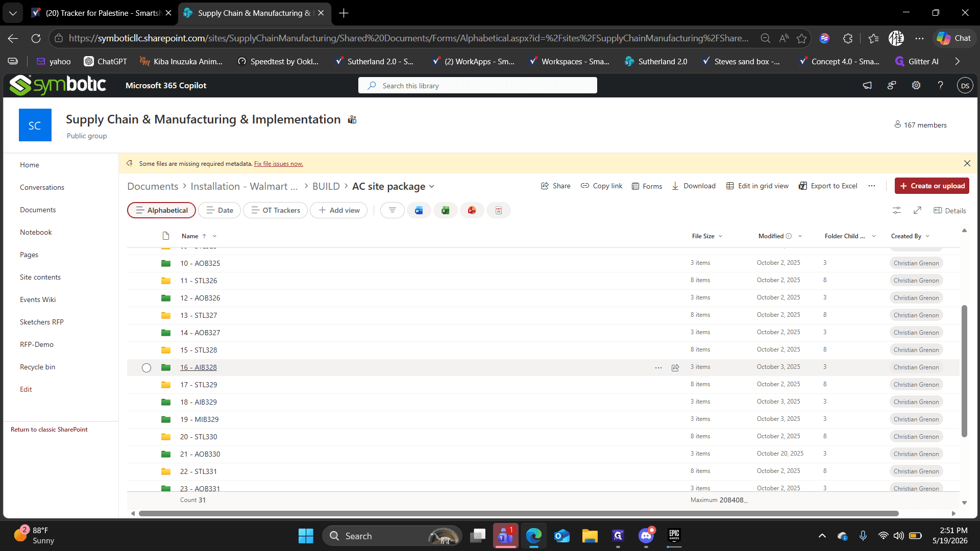Share the 16 - AIB328 folder
This screenshot has width=980, height=551.
pos(675,367)
